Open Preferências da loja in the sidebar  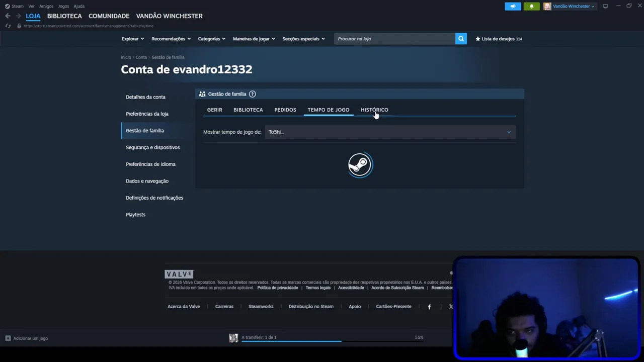click(x=147, y=114)
